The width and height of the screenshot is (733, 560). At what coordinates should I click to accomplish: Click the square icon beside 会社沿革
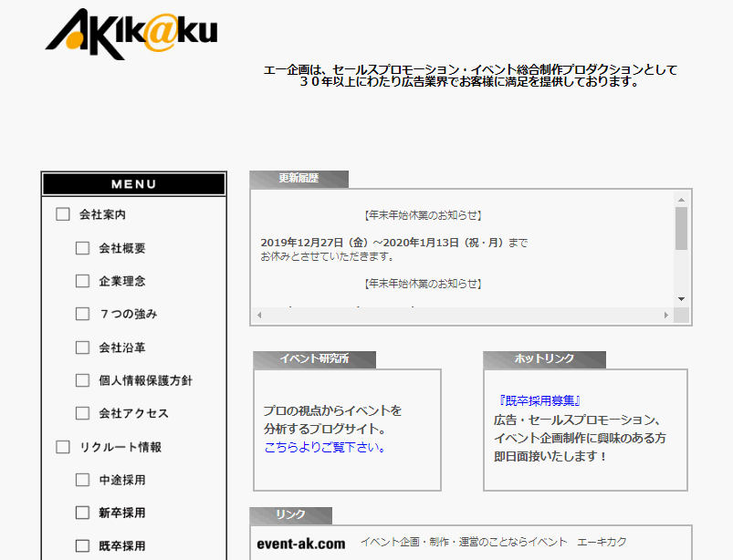[83, 347]
